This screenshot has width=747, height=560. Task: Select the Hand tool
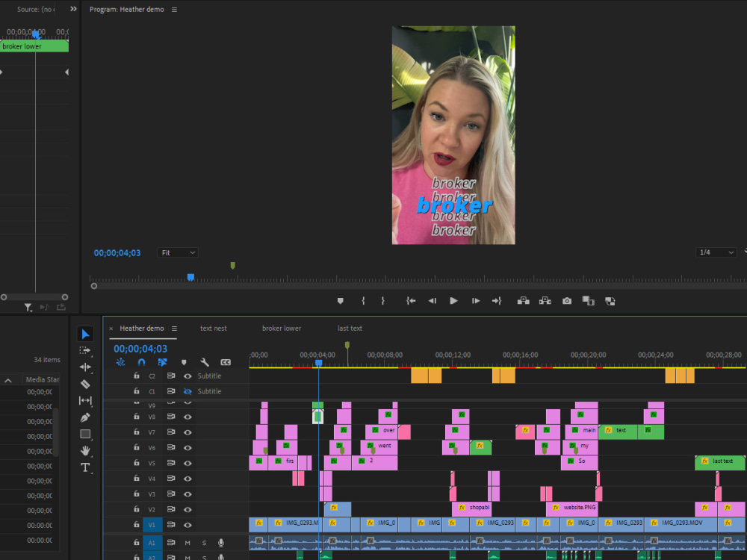[x=86, y=450]
